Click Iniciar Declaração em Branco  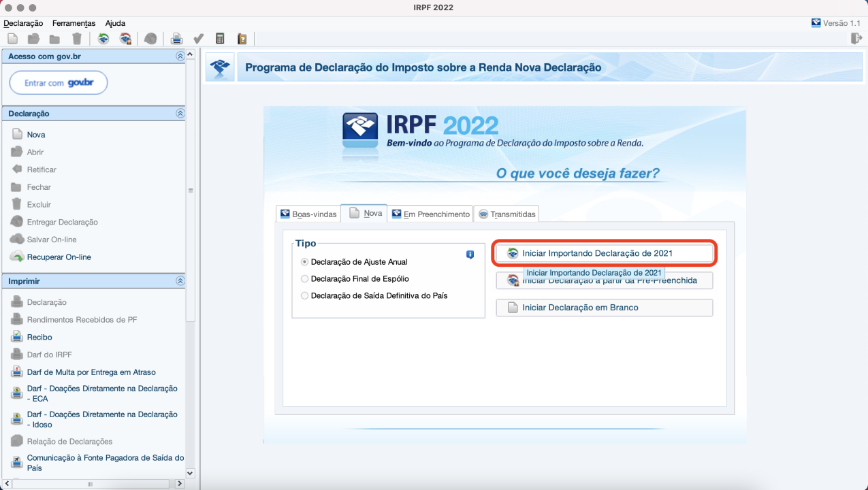tap(603, 307)
